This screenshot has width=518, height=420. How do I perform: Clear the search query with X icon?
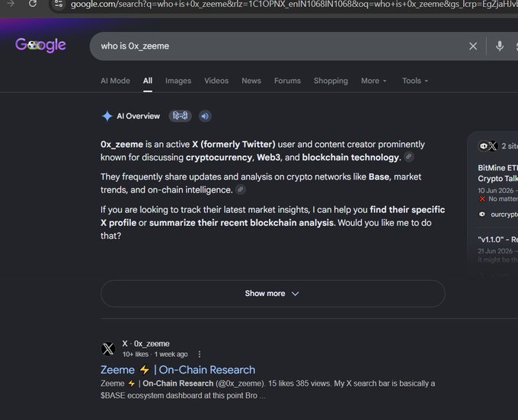473,46
